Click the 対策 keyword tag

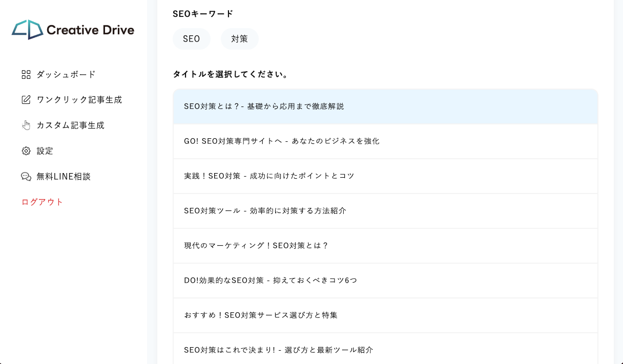pos(239,39)
